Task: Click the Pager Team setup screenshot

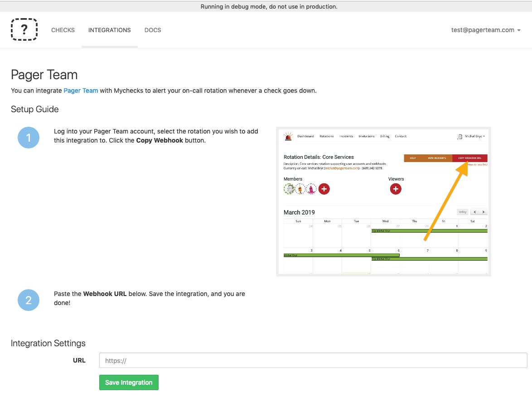Action: point(383,202)
